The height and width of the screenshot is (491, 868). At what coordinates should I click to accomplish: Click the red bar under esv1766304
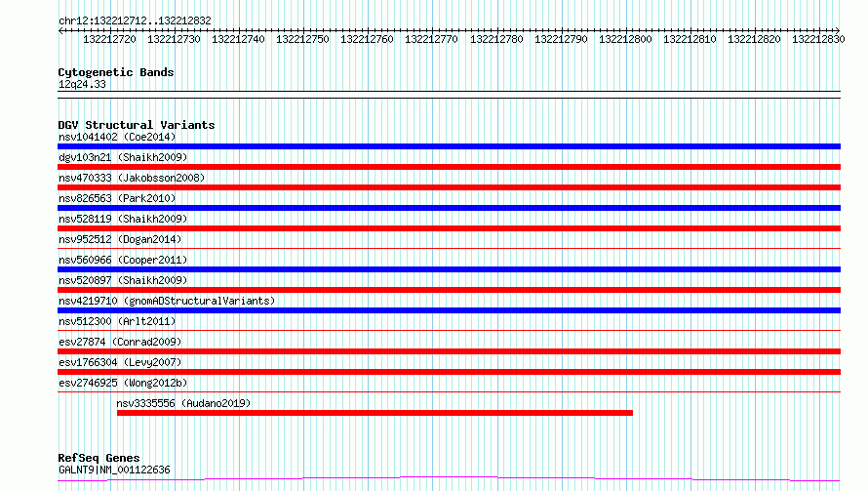tap(449, 372)
